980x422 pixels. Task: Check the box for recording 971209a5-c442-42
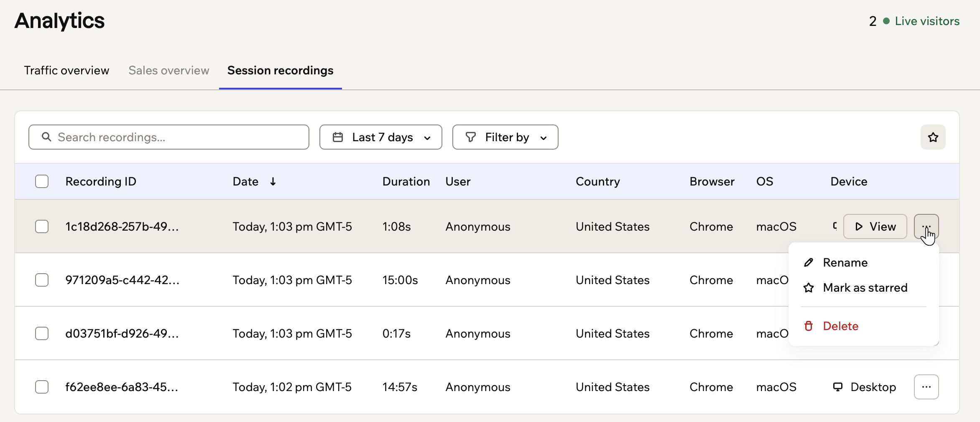(42, 280)
